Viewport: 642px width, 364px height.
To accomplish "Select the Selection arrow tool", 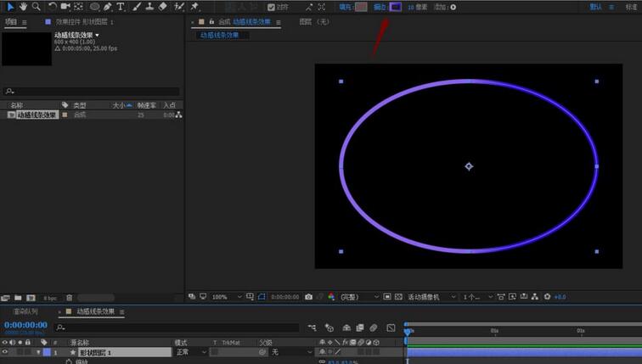I will click(9, 7).
